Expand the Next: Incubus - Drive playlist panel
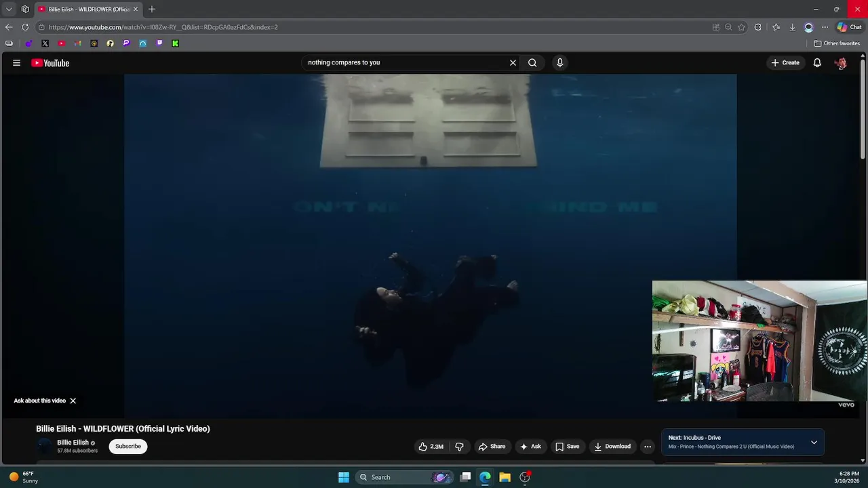Viewport: 868px width, 488px height. [814, 443]
